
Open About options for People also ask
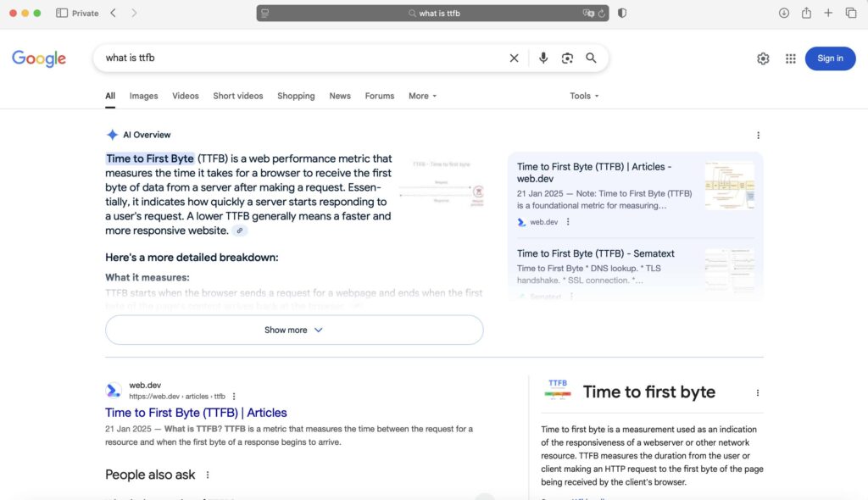208,475
